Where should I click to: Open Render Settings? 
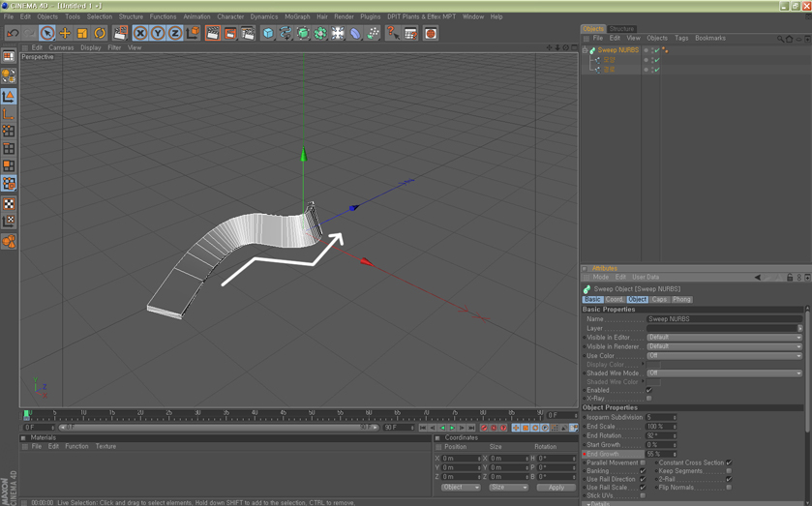[248, 33]
